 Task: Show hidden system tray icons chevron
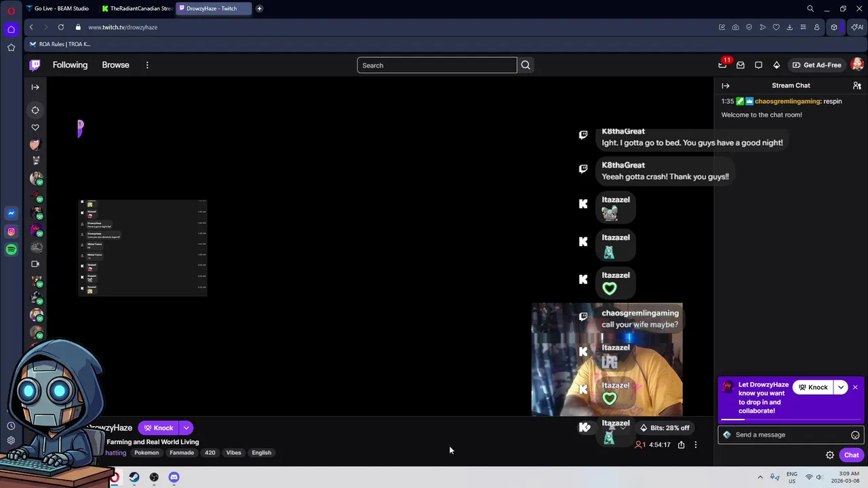click(760, 477)
